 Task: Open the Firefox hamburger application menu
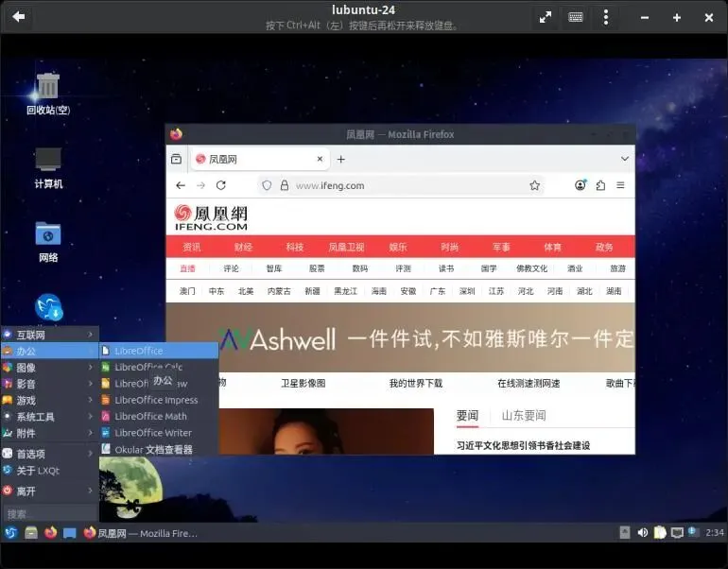coord(621,185)
